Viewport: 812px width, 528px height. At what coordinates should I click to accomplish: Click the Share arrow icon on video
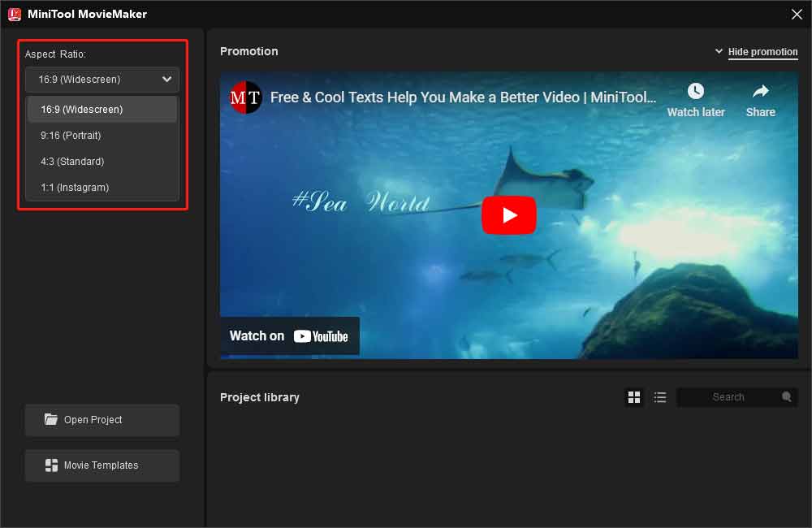click(x=760, y=91)
